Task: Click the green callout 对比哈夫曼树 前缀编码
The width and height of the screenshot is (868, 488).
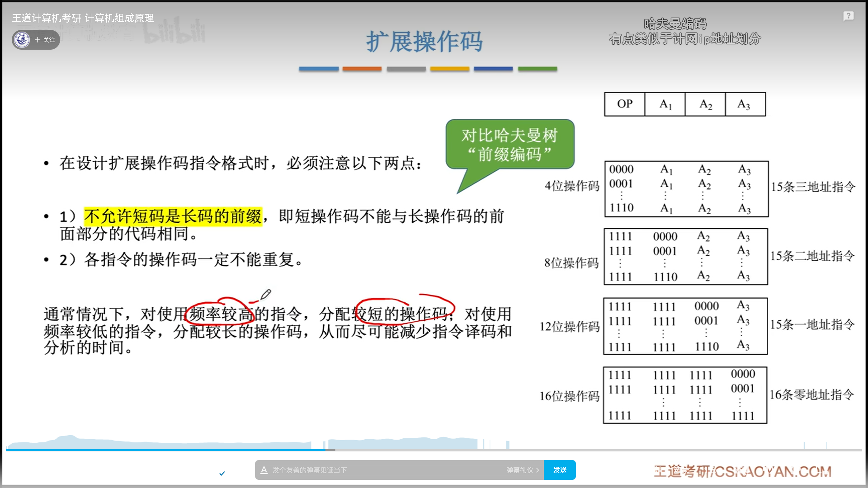Action: pos(510,145)
